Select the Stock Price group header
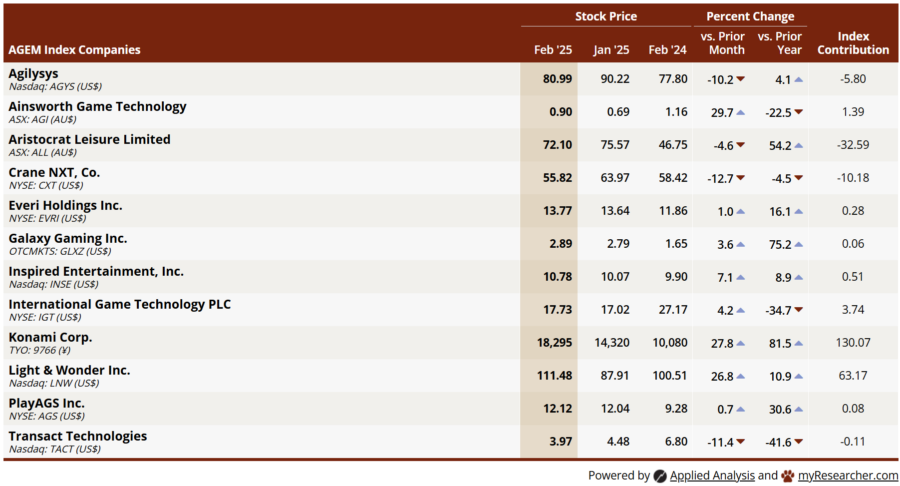Image resolution: width=900 pixels, height=486 pixels. [x=605, y=16]
